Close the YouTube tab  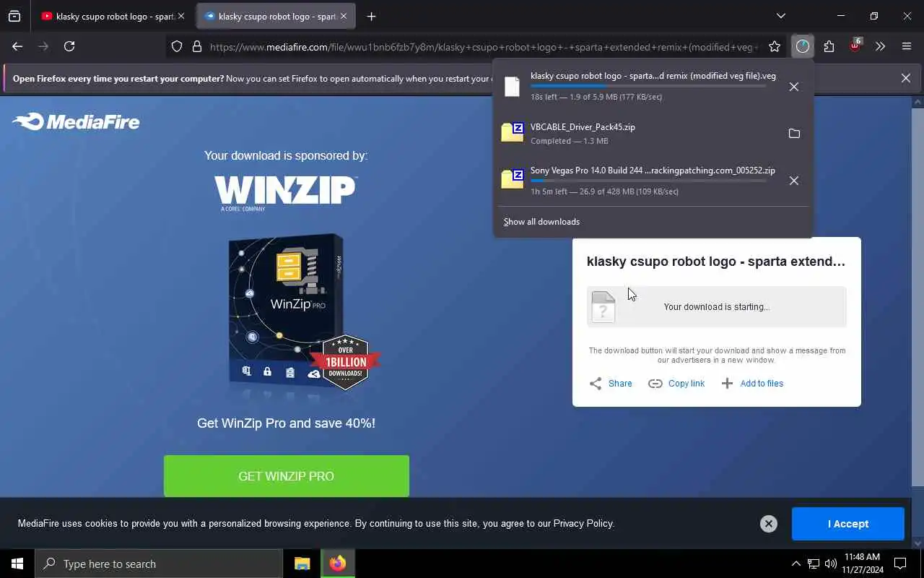coord(181,16)
